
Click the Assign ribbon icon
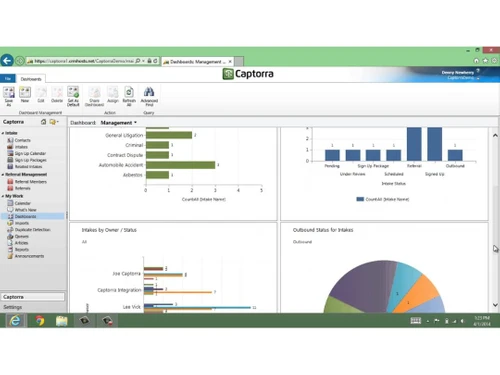113,95
